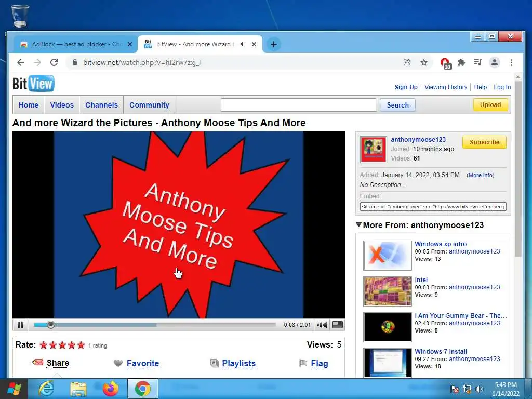Open Viewing History link
The image size is (532, 399).
click(445, 87)
